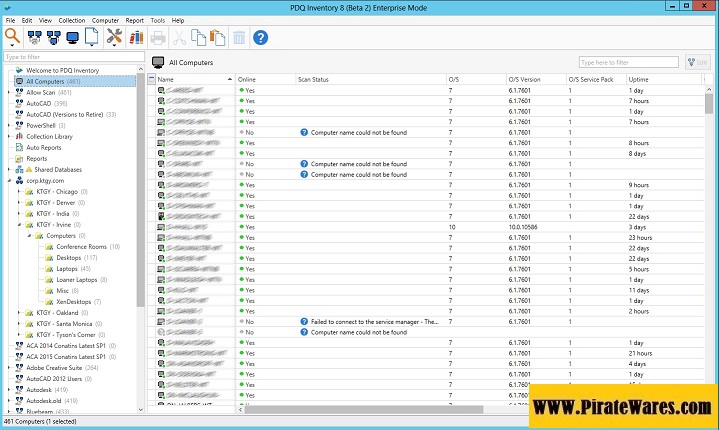Open help via blue question mark icon
Screen dimensions: 719x430
pos(261,37)
